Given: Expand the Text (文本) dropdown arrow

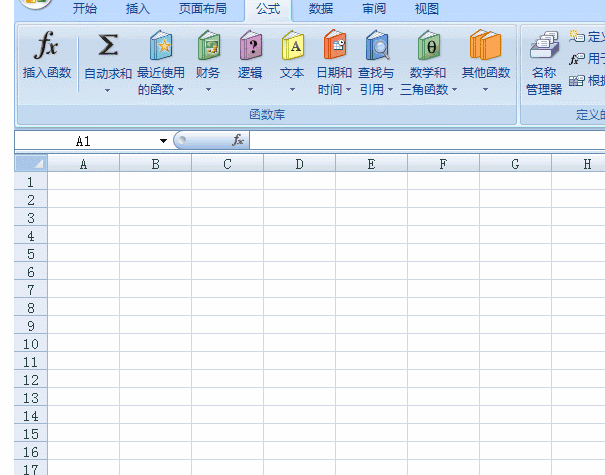Looking at the screenshot, I should click(292, 90).
